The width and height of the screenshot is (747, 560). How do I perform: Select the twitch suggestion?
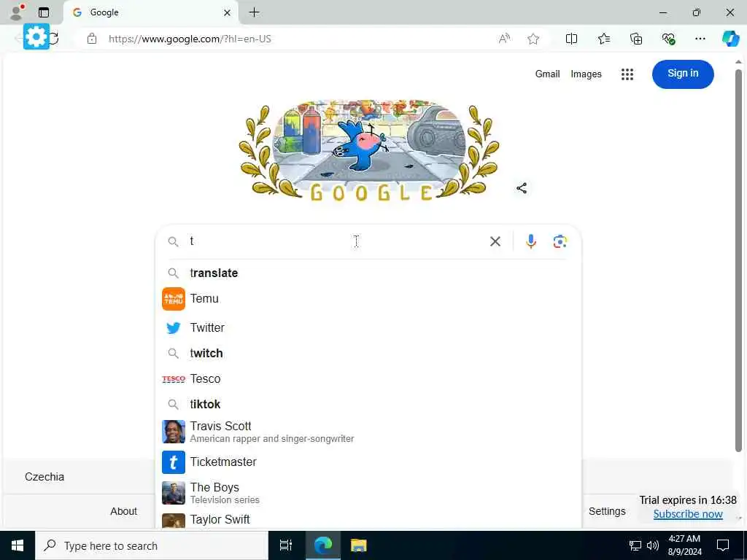tap(368, 354)
